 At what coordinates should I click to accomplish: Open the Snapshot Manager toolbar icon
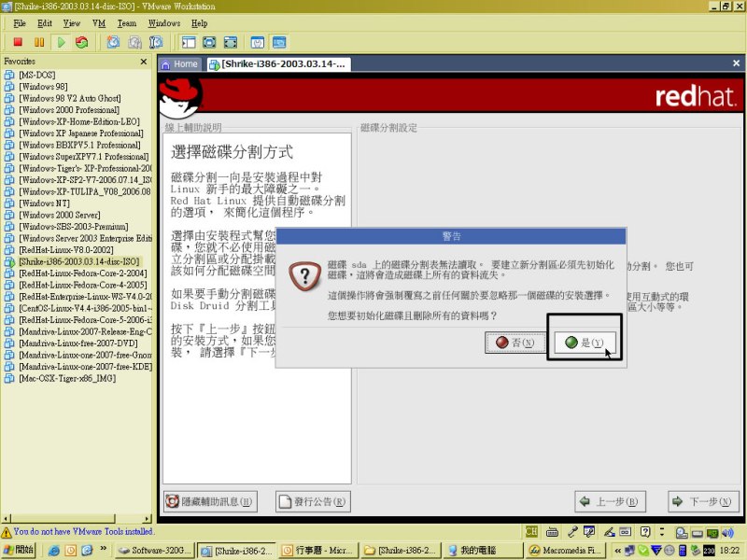click(156, 42)
